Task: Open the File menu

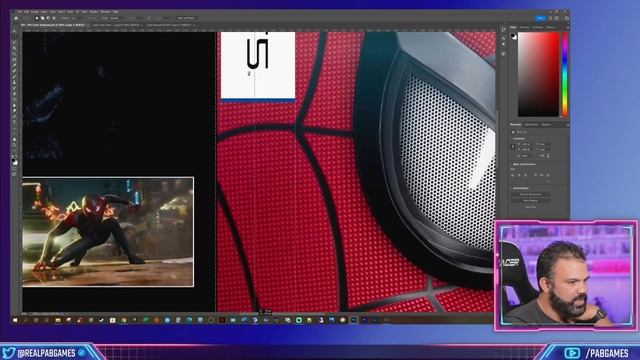Action: click(19, 12)
